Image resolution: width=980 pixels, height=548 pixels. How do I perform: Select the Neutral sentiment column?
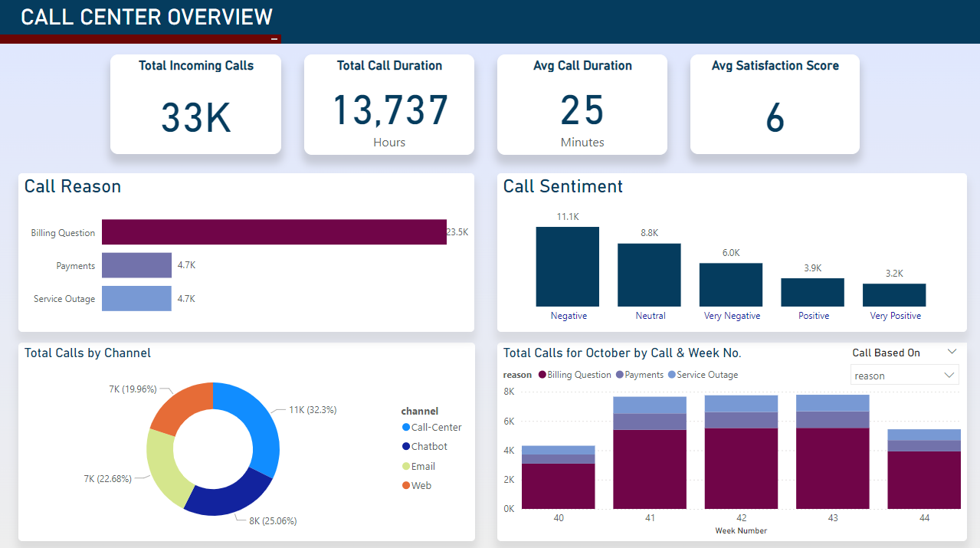click(x=649, y=275)
